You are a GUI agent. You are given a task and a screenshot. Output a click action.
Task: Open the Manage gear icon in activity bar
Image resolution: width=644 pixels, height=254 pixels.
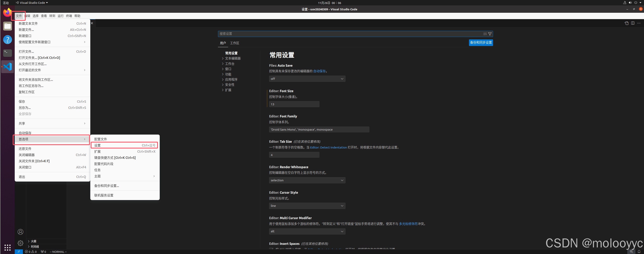pos(20,243)
